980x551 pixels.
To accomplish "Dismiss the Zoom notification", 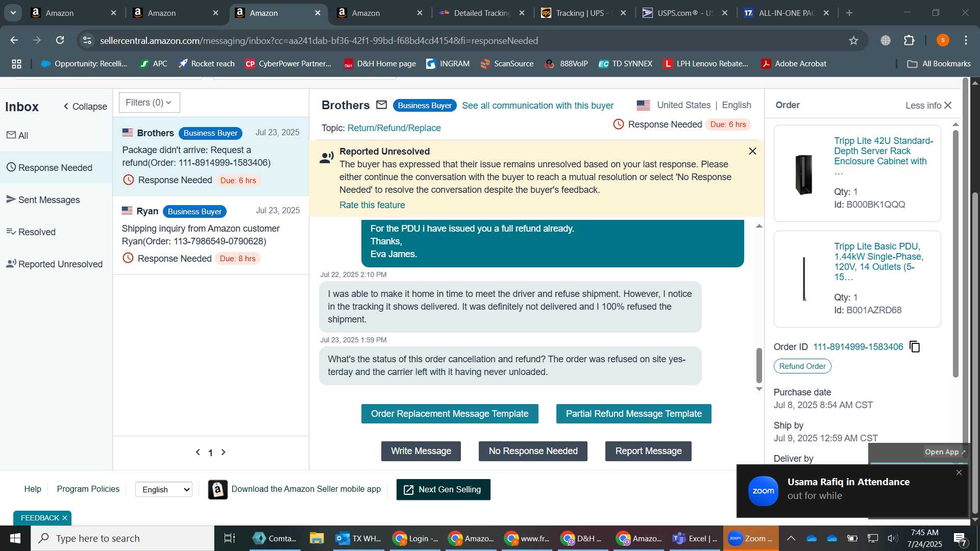I will (959, 472).
